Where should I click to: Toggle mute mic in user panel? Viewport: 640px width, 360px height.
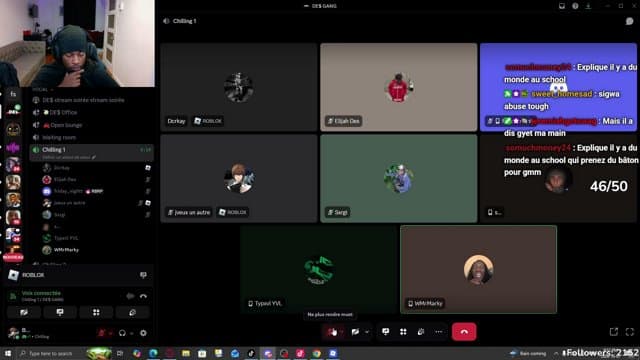tap(102, 333)
